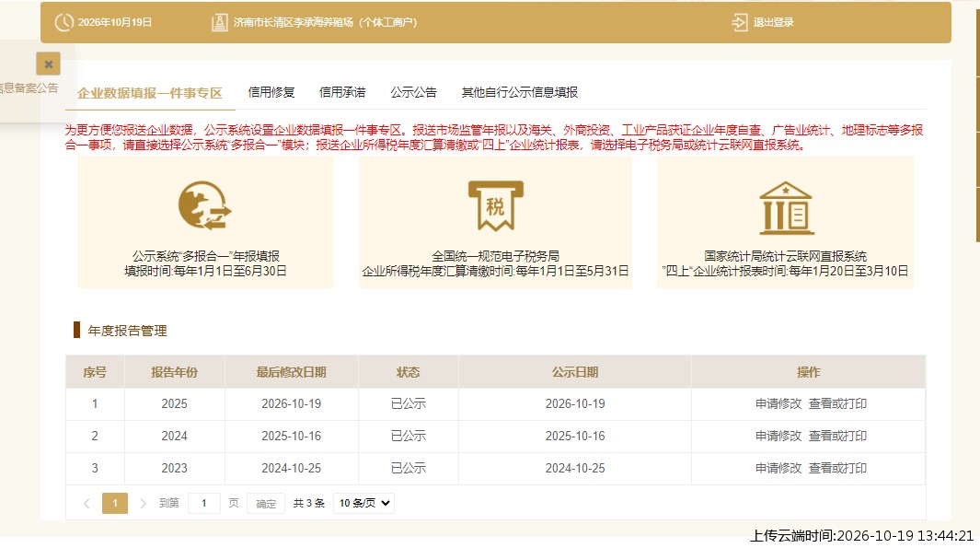This screenshot has width=980, height=548.
Task: Click the 已公示 status in the 2023 row
Action: pos(409,468)
